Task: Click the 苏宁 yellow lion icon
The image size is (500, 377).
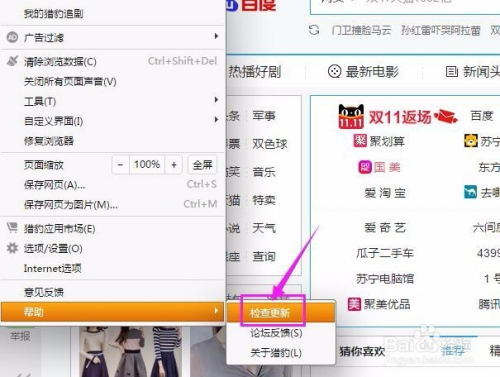Action: [x=470, y=141]
